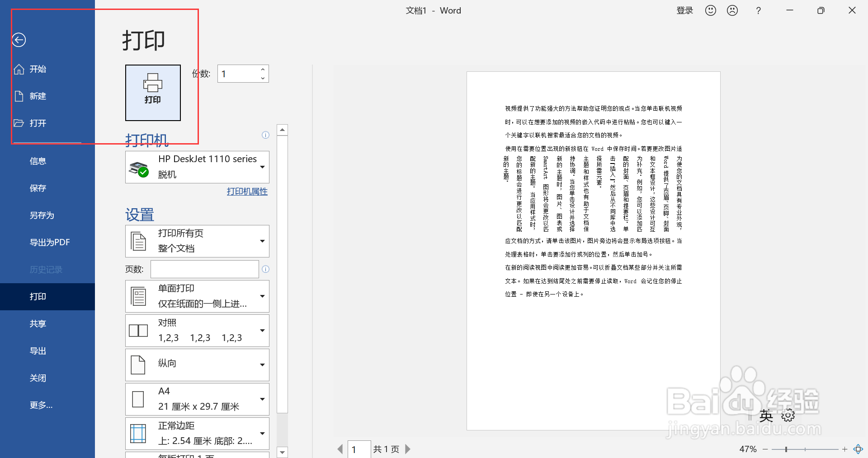Send a frown feedback icon

pyautogui.click(x=732, y=10)
